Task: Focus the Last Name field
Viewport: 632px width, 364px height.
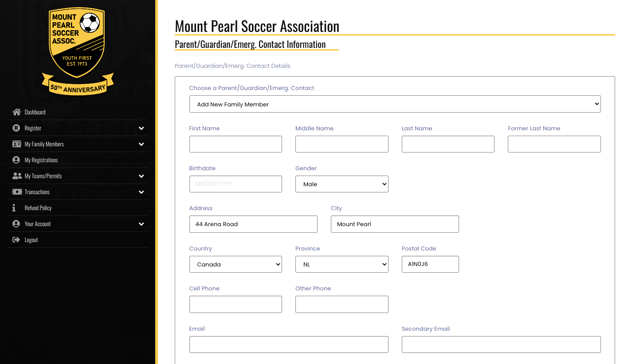Action: click(x=448, y=144)
